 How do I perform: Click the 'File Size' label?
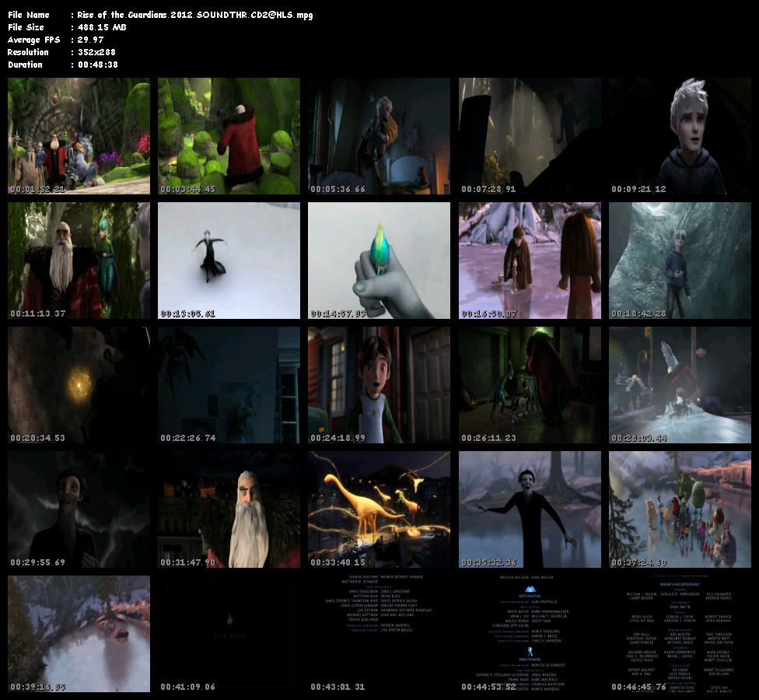[x=26, y=27]
